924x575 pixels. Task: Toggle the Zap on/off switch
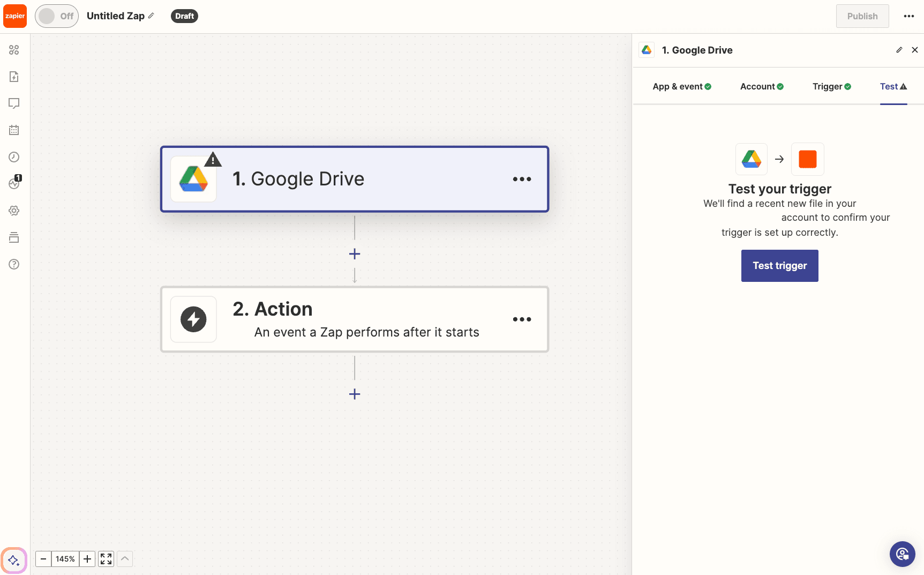tap(56, 16)
